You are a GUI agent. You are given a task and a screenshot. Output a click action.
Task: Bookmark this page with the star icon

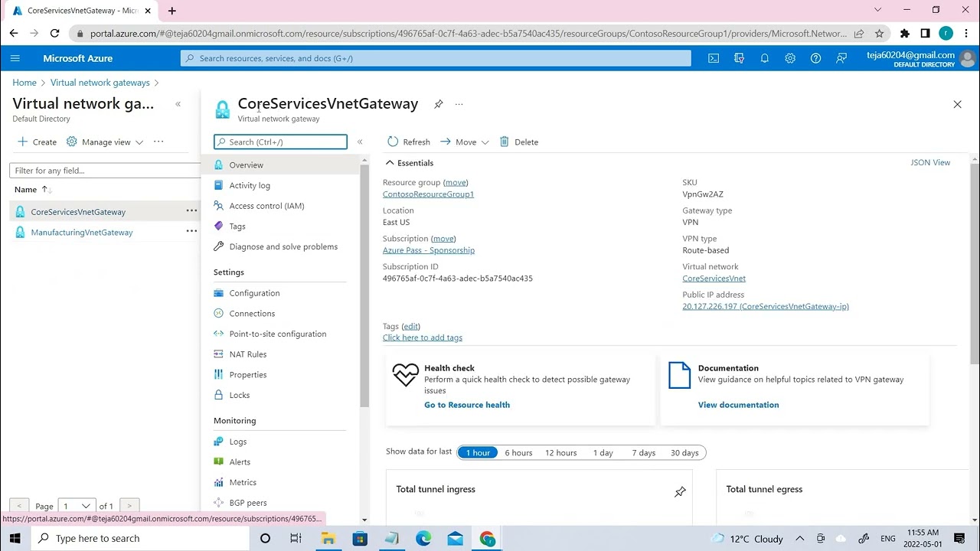pos(880,33)
